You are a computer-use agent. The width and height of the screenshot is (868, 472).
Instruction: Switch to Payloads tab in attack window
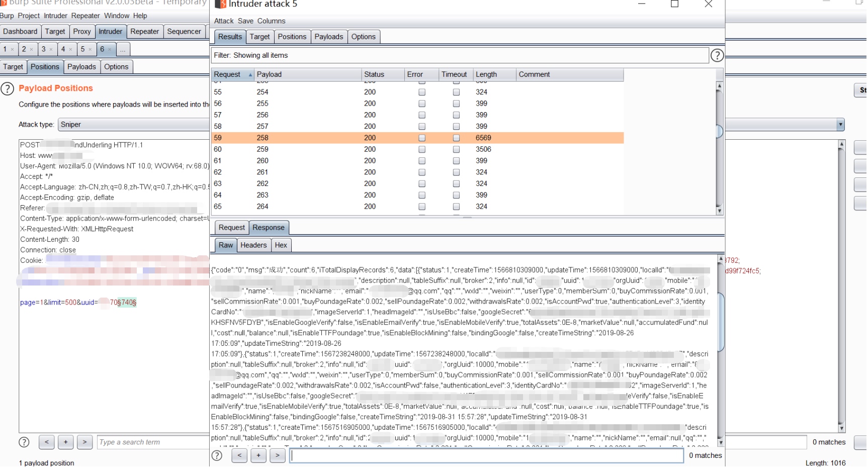pos(328,37)
